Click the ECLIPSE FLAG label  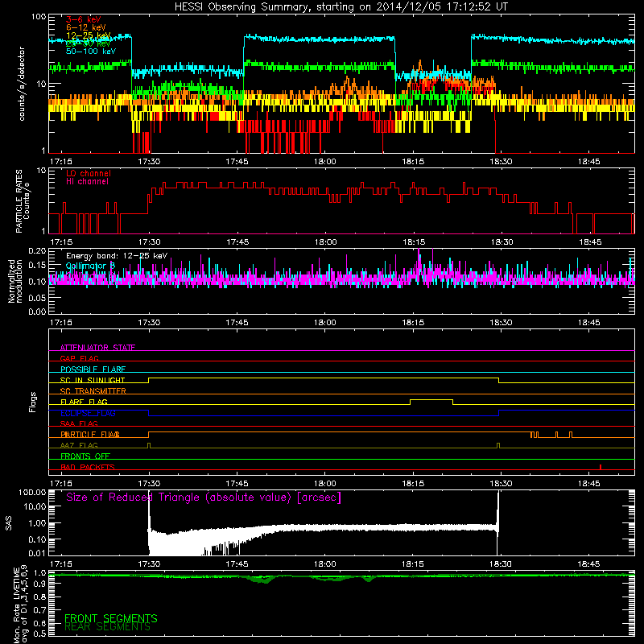click(x=88, y=413)
